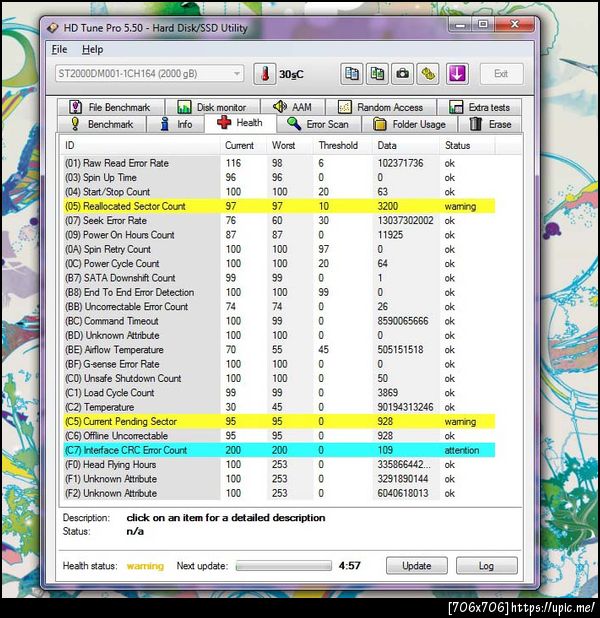Switch to the Benchmark tab
The image size is (600, 618).
(x=102, y=124)
